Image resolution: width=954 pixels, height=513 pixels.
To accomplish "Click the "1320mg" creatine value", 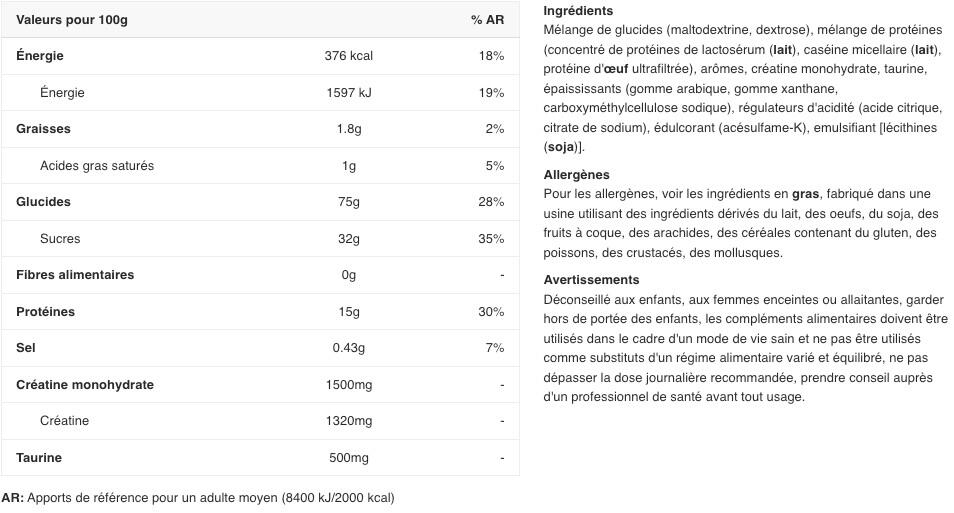I will [x=348, y=421].
